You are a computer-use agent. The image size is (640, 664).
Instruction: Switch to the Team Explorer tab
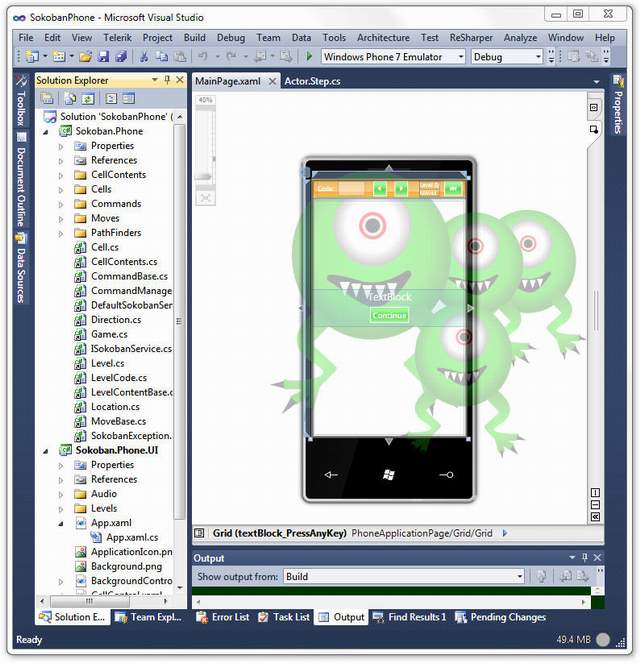[150, 617]
